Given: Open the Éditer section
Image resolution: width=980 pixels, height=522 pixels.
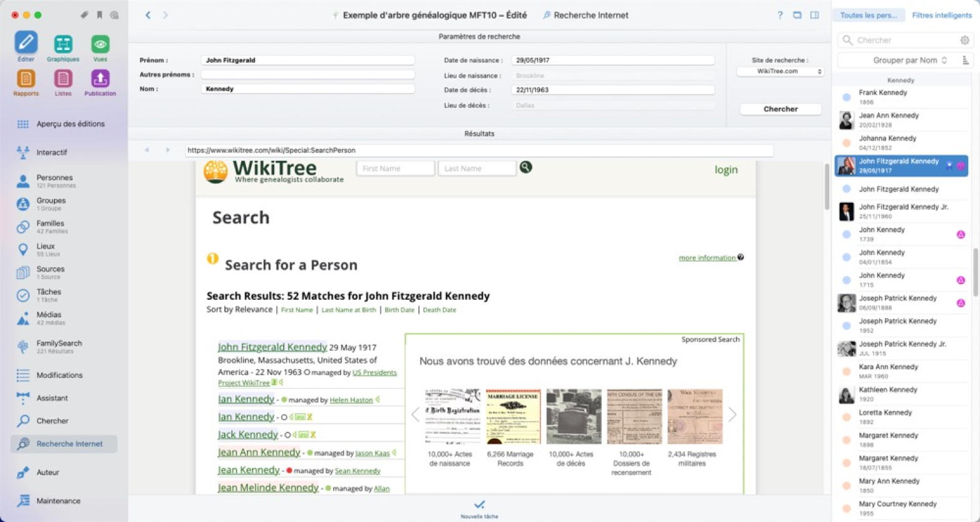Looking at the screenshot, I should pos(26,47).
